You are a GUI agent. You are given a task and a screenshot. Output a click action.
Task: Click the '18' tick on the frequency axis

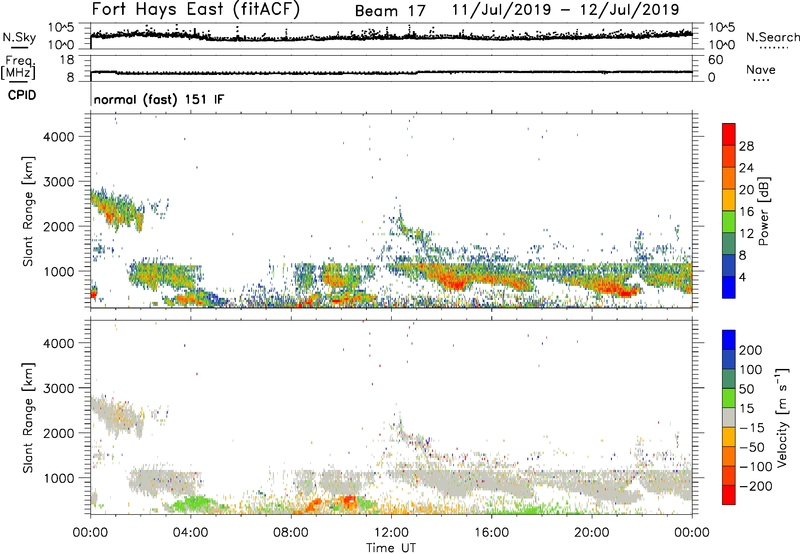point(67,60)
